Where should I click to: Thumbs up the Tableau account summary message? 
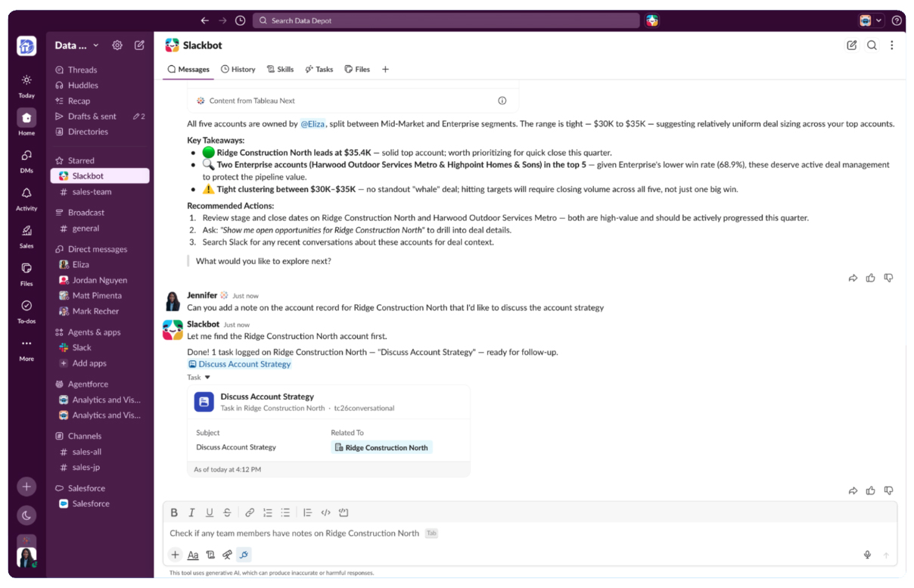click(871, 278)
